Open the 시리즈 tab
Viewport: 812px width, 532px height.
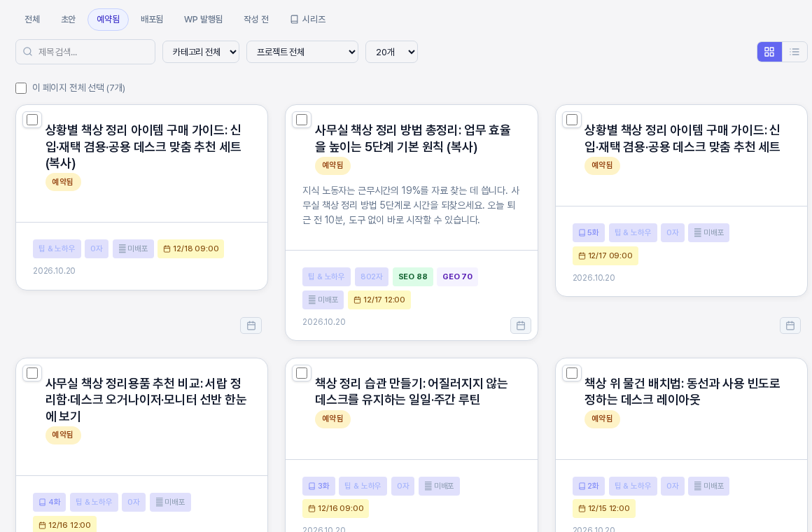[307, 19]
